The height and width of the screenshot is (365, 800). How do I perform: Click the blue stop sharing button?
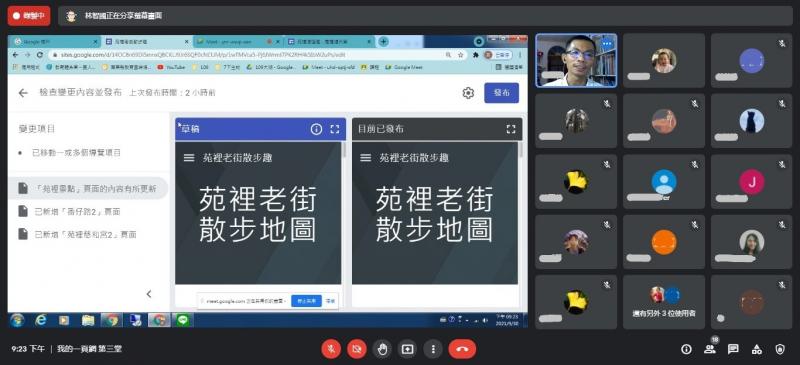306,301
